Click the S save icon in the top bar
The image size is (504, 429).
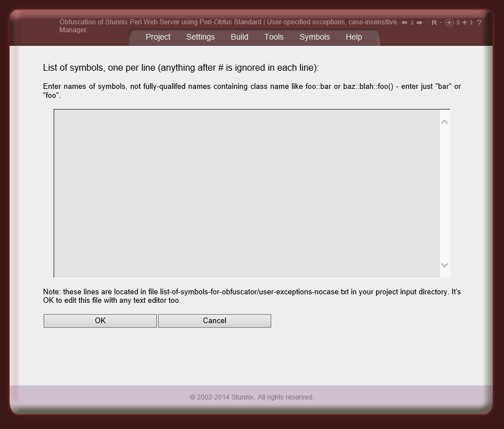pos(458,23)
